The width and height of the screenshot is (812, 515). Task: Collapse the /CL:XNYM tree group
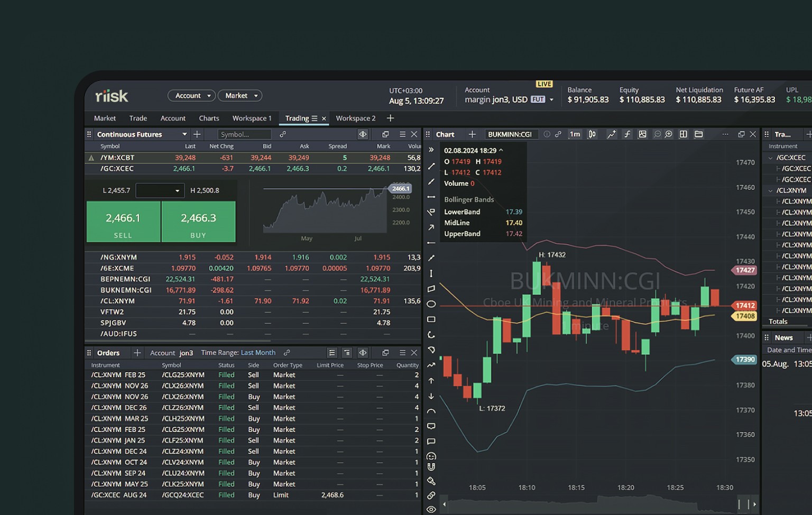[x=770, y=190]
